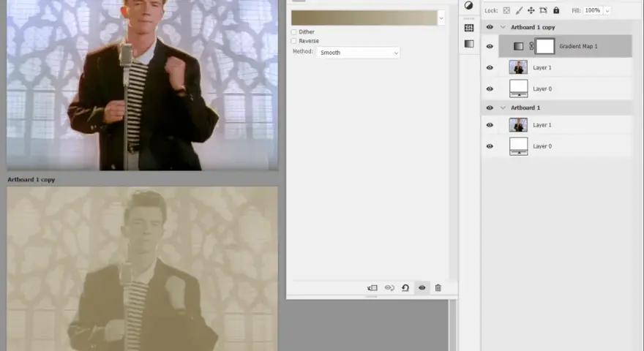644x351 pixels.
Task: Open the gradient square panel icon
Action: tap(469, 44)
